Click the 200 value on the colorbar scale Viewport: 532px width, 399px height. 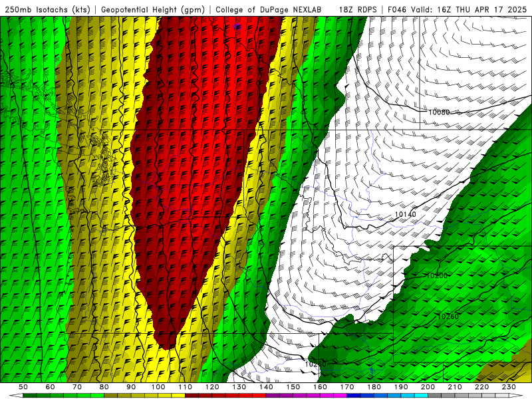[428, 387]
